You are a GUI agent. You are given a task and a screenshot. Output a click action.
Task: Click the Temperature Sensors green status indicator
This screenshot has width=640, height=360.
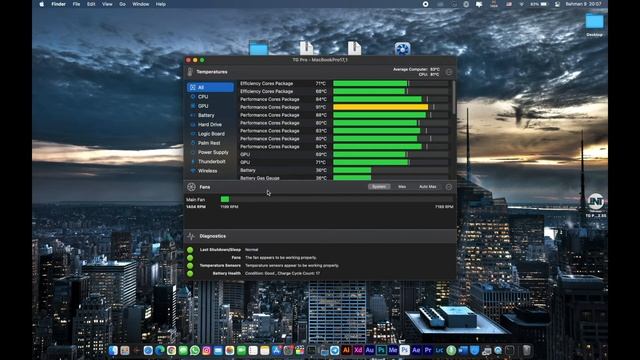click(190, 266)
